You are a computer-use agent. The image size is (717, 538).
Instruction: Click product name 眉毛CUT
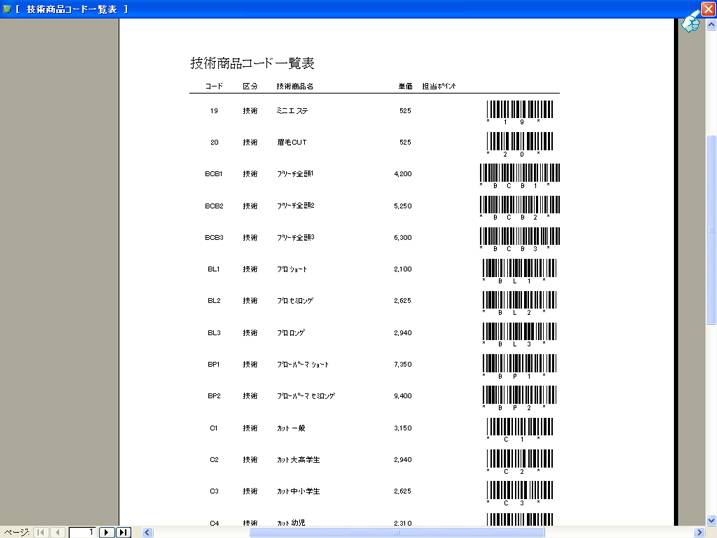pyautogui.click(x=292, y=142)
